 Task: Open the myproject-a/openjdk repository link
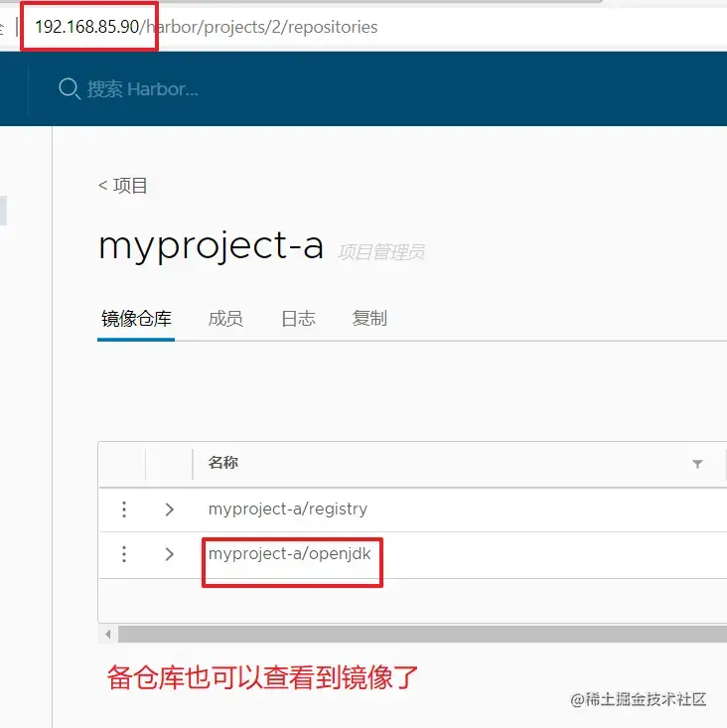[290, 553]
